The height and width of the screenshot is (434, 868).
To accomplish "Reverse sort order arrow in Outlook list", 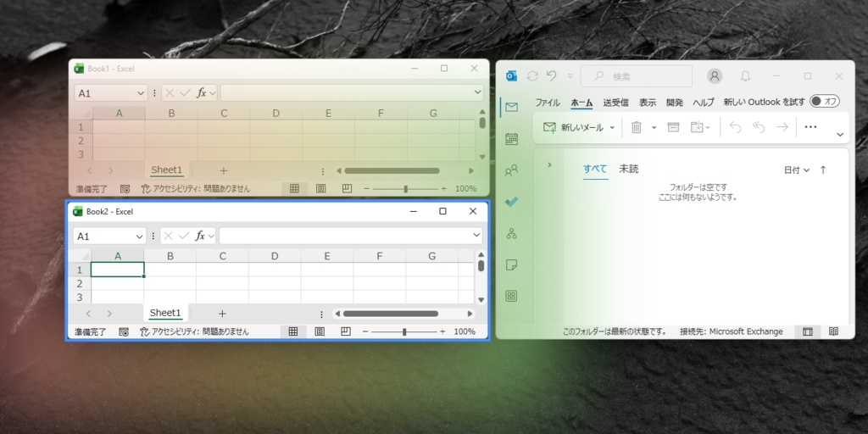I will (823, 170).
